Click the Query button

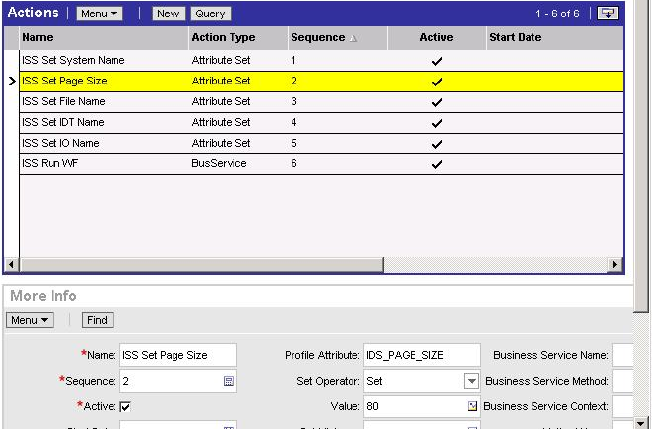click(210, 14)
